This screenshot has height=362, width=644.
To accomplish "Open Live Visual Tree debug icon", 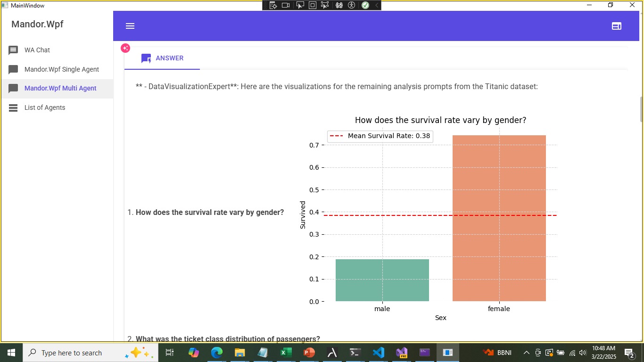I will (x=273, y=5).
